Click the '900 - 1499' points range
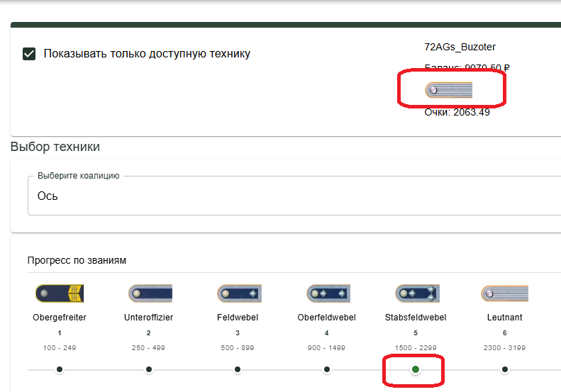 tap(326, 347)
